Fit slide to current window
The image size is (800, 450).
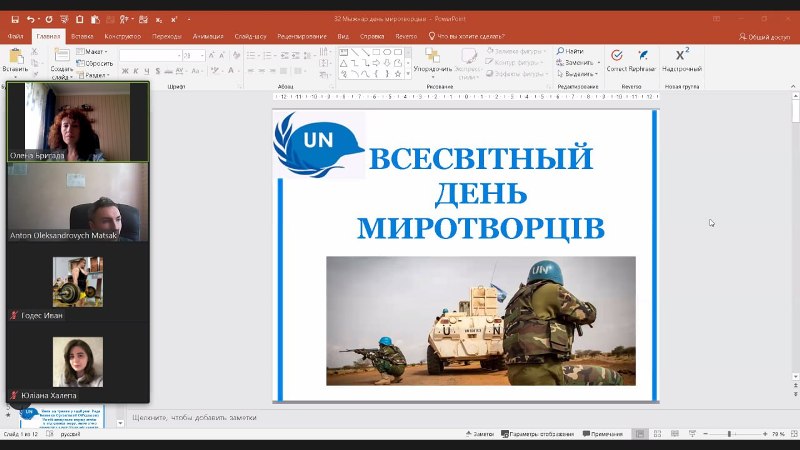(x=792, y=434)
